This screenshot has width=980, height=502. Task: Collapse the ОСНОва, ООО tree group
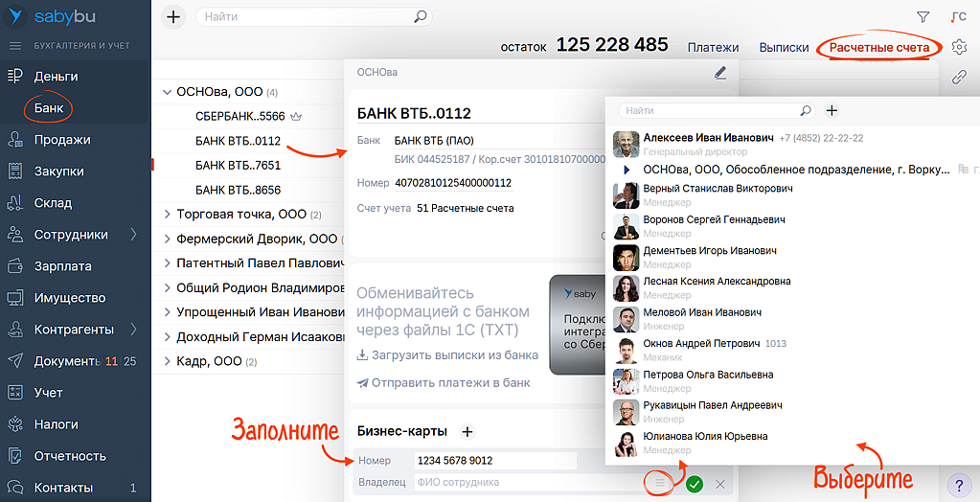click(167, 93)
